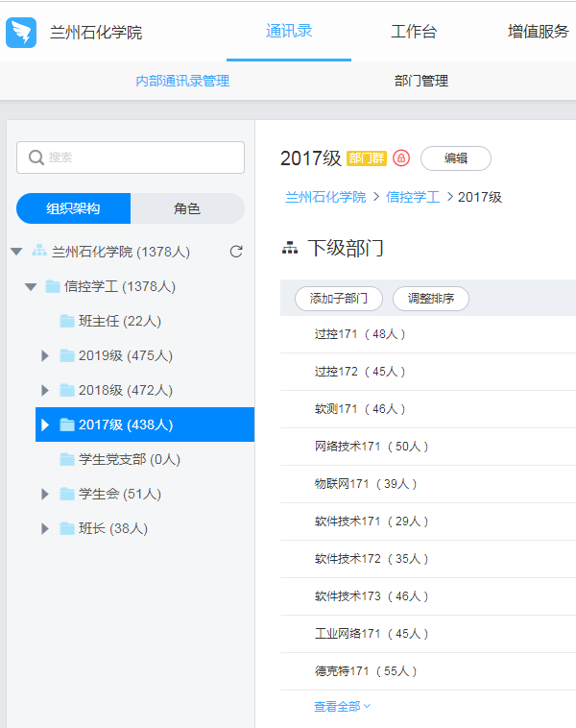Click the red lock icon beside 部门群
This screenshot has width=576, height=728.
click(x=401, y=158)
